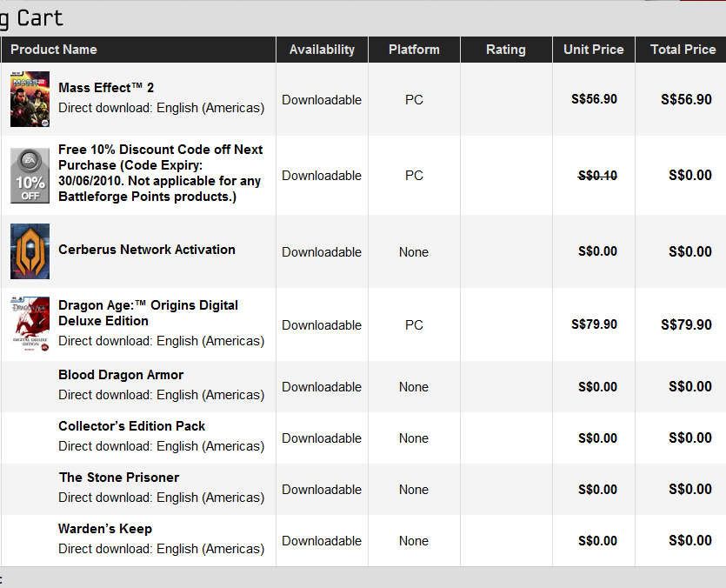Click the None platform of The Stone Prisoner
The image size is (726, 588).
tap(414, 490)
